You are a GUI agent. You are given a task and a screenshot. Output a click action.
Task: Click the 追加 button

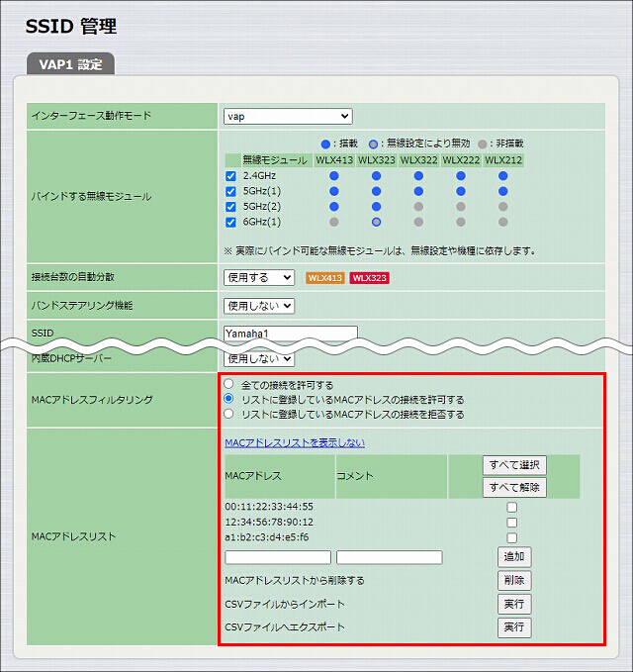click(514, 557)
